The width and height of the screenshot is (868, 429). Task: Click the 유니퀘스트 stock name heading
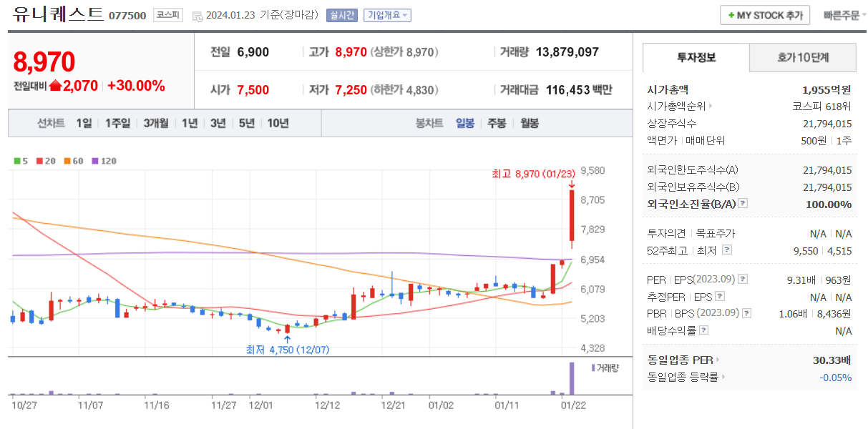pos(58,14)
